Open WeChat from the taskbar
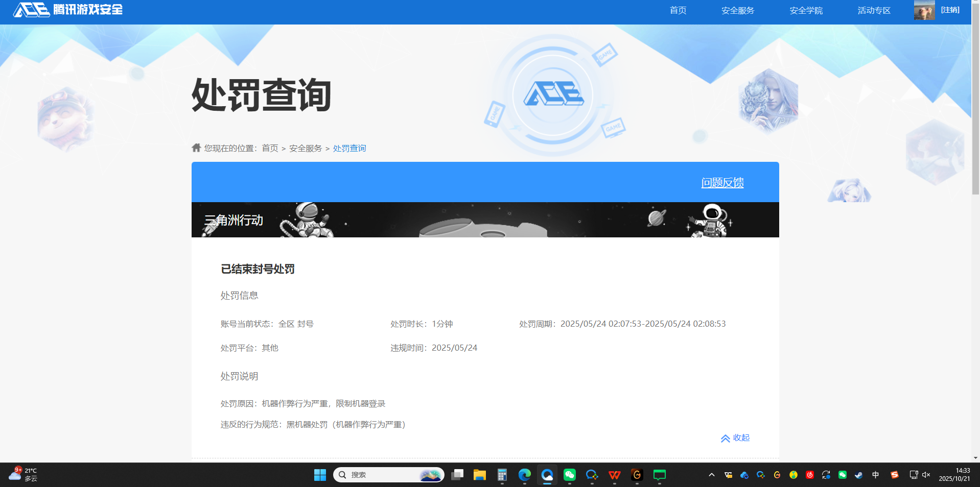 (569, 475)
